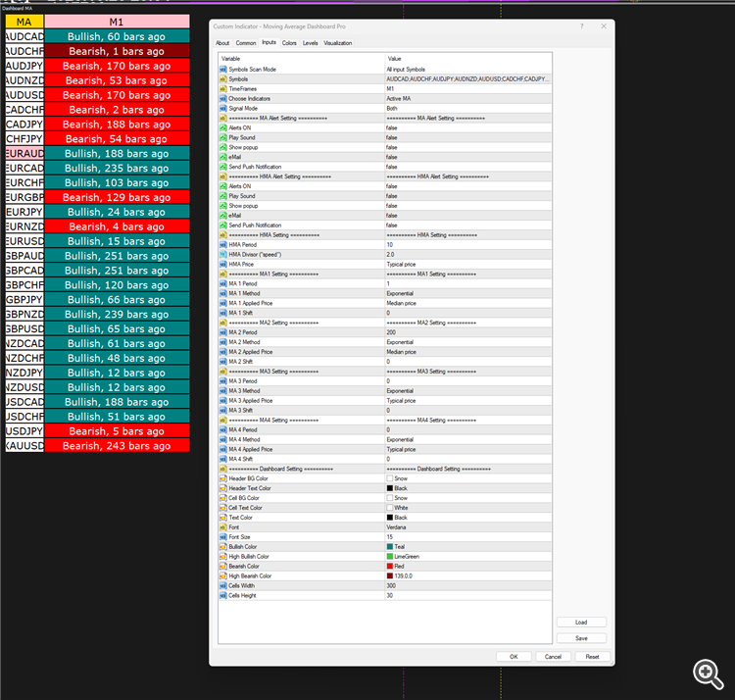
Task: Click the Red swatch for Bearish Color
Action: pos(389,567)
